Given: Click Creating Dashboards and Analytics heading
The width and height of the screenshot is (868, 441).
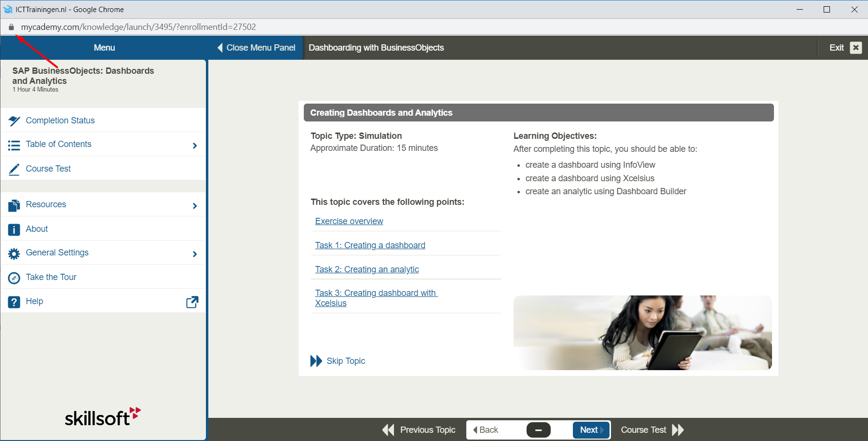Looking at the screenshot, I should click(x=381, y=113).
